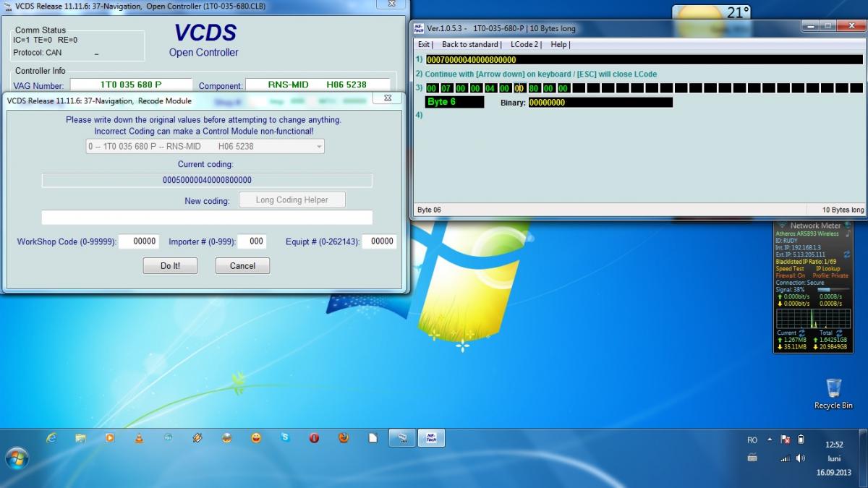Click Speed Test in Network Meter

(790, 268)
